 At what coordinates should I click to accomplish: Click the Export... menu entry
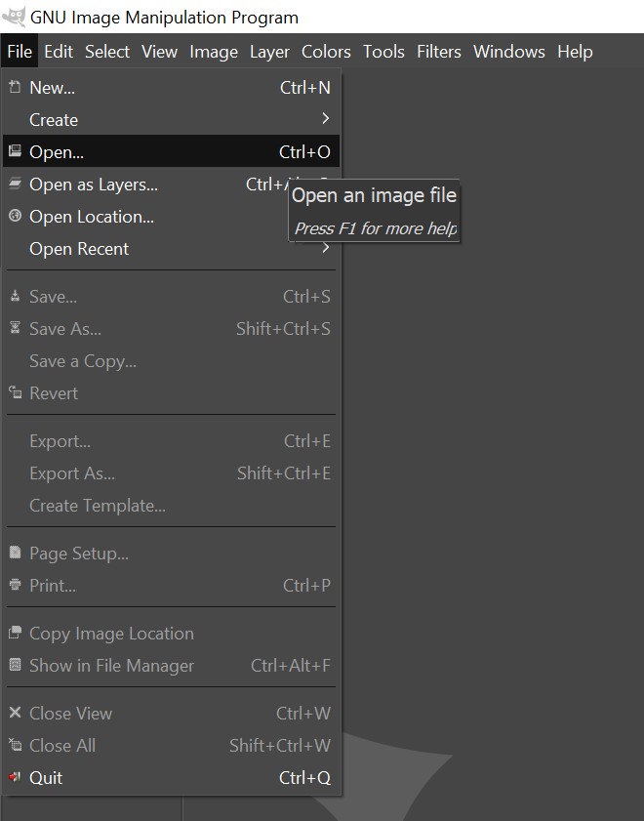(171, 441)
